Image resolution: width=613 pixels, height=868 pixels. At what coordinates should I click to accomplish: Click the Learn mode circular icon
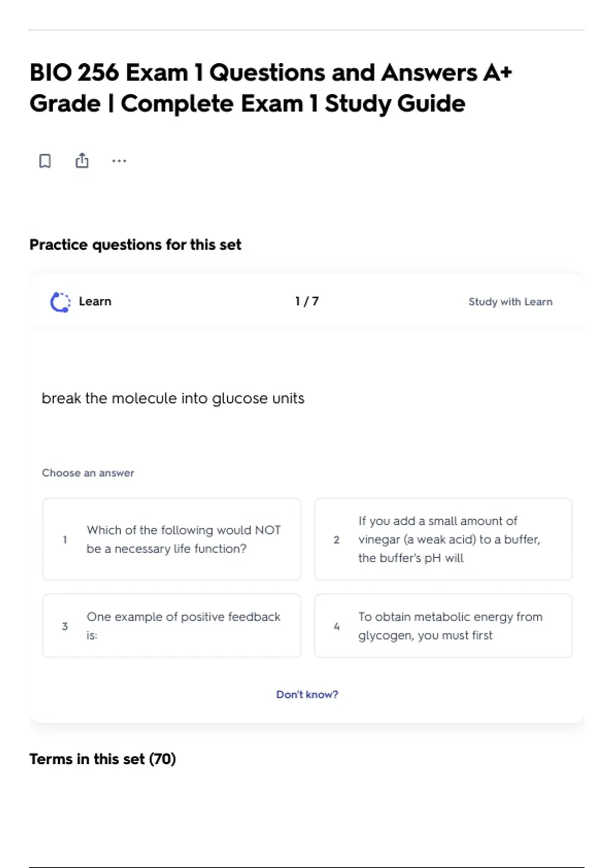tap(60, 302)
